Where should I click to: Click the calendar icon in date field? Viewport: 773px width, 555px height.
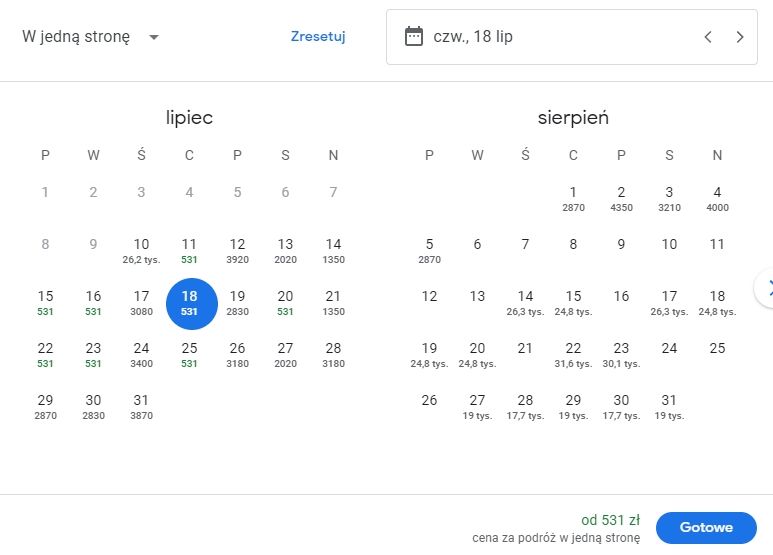click(x=414, y=36)
